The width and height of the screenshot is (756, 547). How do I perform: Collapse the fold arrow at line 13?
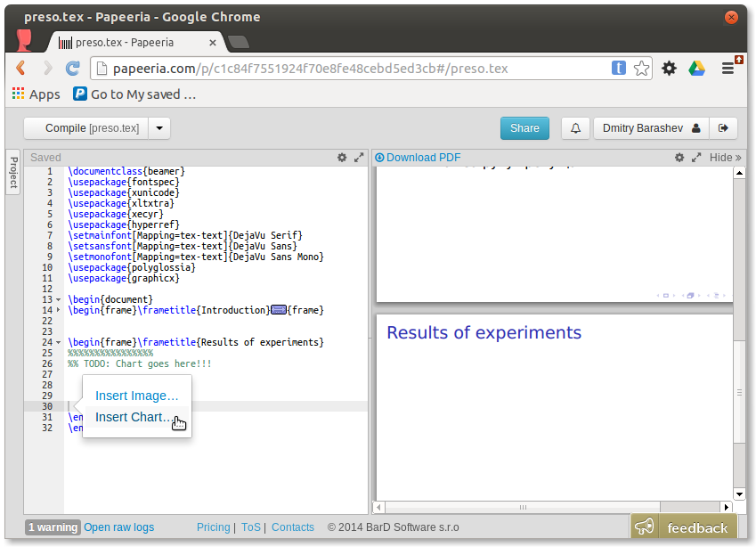point(59,299)
